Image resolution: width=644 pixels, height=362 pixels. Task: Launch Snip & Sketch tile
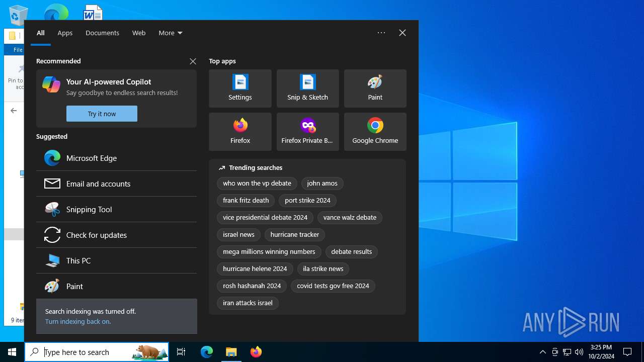[x=307, y=88]
